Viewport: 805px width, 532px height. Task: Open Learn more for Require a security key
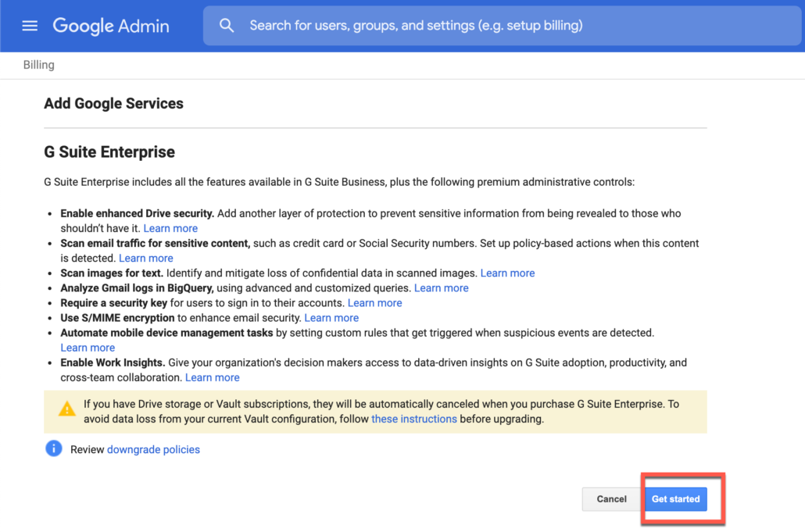(x=375, y=302)
